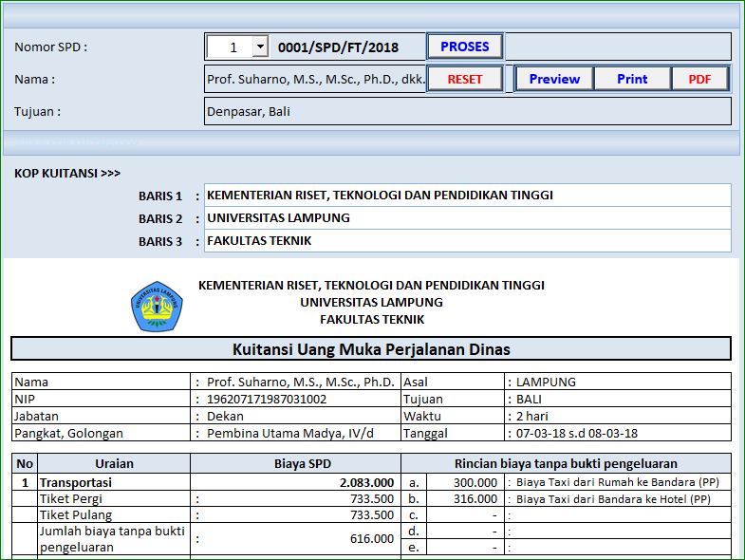Select Asal value LAMPUNG
Screen dimensions: 745x560
coord(546,383)
